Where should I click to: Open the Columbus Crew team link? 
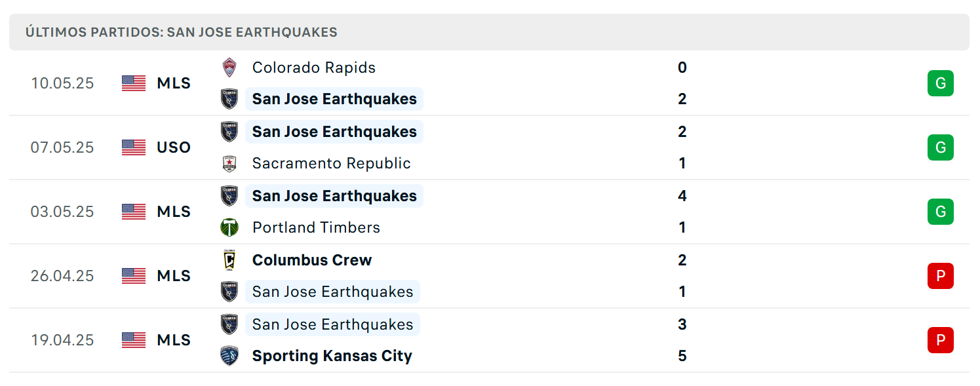312,260
